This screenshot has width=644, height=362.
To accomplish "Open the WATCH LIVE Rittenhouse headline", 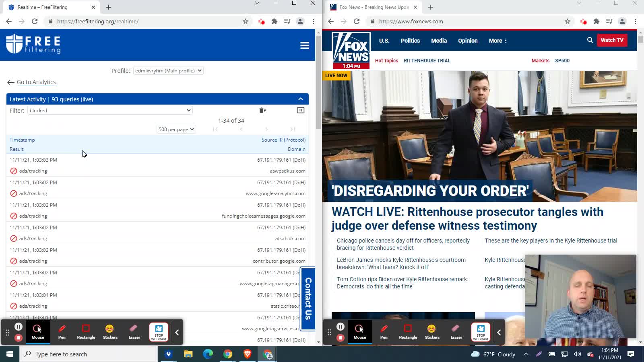I will tap(467, 219).
